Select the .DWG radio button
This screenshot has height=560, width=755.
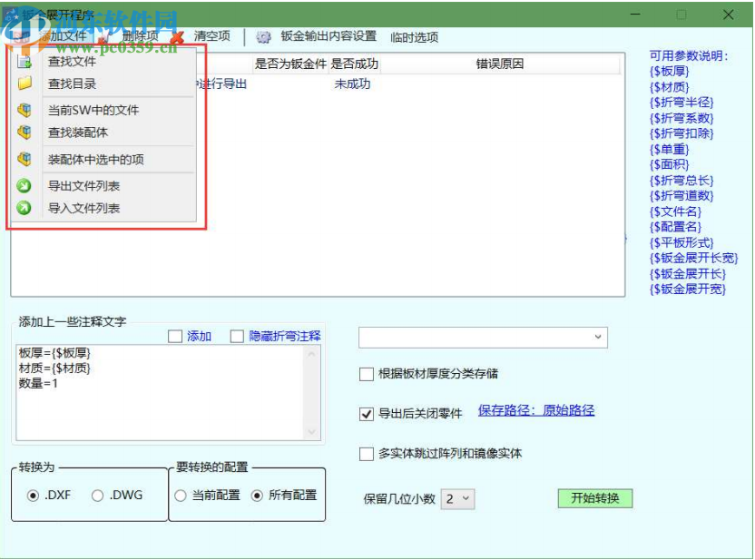[97, 496]
